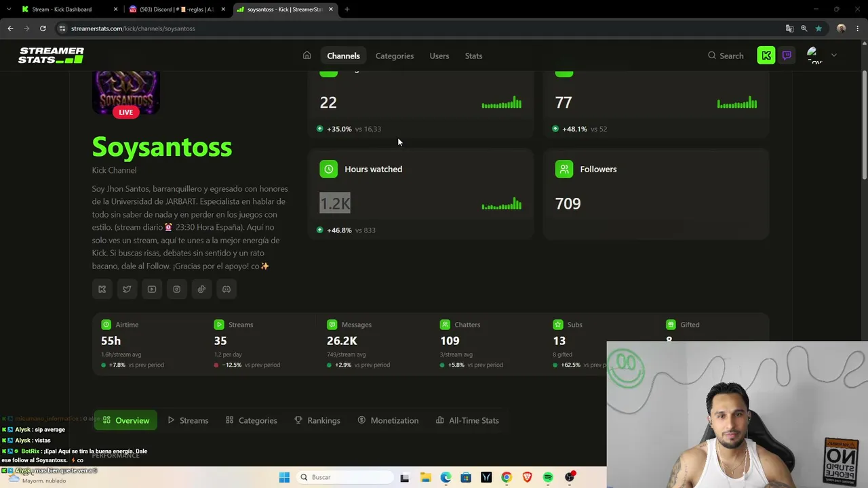Open the profile avatar in header
Viewport: 868px width, 488px height.
coord(814,56)
